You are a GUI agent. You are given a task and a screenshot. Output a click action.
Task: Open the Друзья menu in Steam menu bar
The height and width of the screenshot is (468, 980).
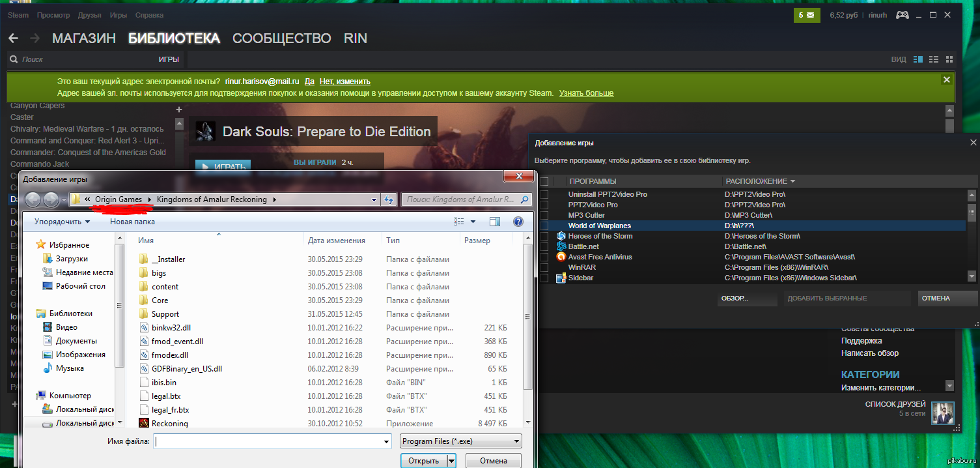coord(89,15)
